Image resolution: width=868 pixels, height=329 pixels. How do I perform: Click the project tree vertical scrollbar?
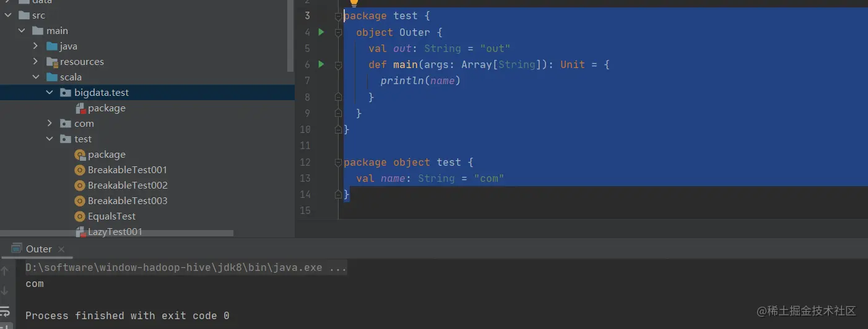click(291, 35)
